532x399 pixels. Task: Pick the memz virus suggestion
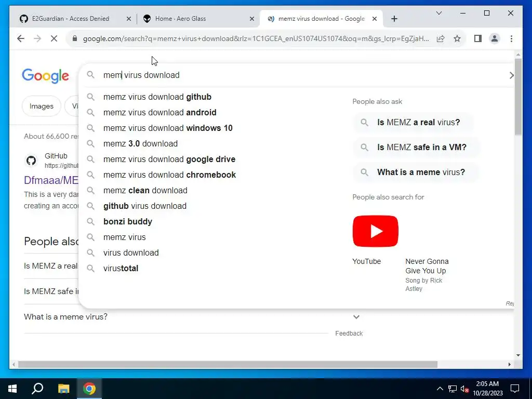(125, 237)
